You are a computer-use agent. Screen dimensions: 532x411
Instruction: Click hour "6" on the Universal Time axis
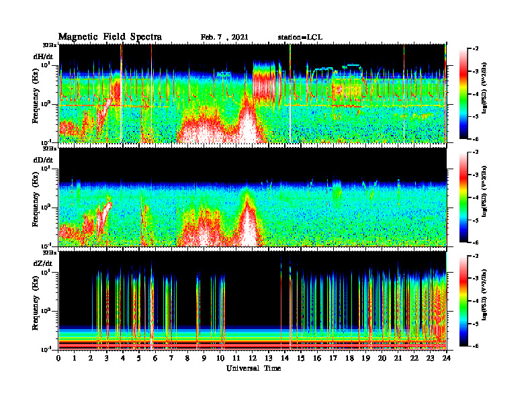coord(155,359)
